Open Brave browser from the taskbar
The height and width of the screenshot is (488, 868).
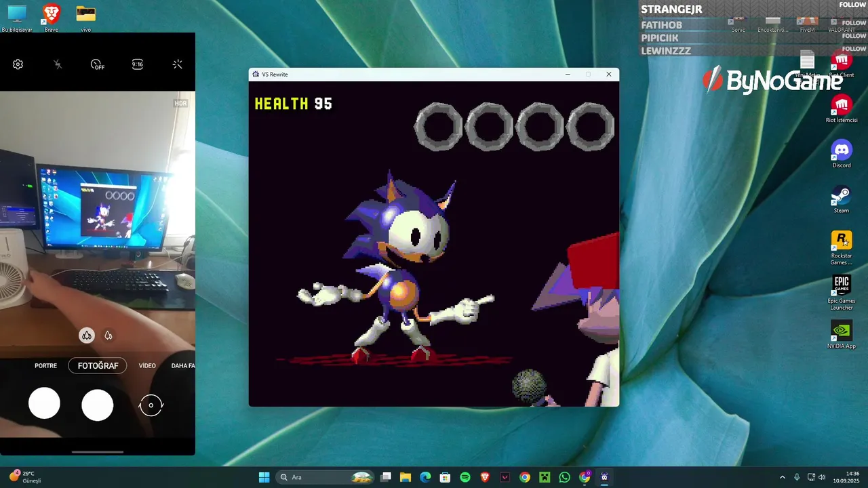pyautogui.click(x=485, y=477)
